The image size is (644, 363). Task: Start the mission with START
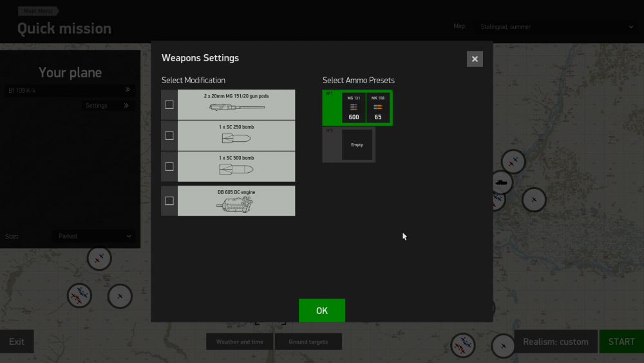point(621,342)
